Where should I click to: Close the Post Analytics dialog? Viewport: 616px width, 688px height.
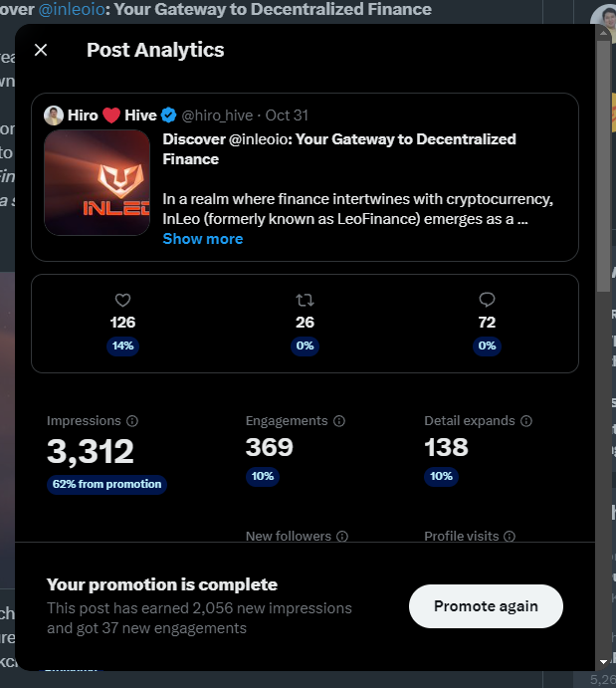[41, 50]
